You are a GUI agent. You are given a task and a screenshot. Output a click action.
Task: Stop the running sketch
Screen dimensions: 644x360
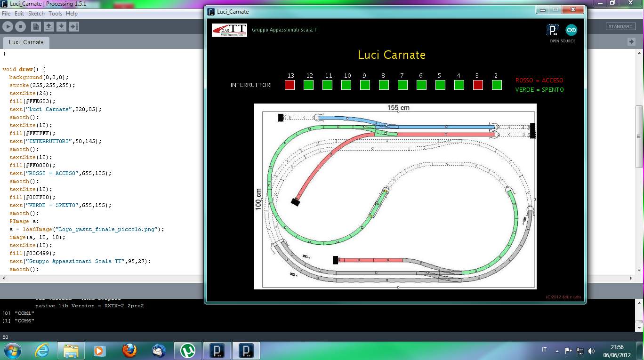click(20, 27)
